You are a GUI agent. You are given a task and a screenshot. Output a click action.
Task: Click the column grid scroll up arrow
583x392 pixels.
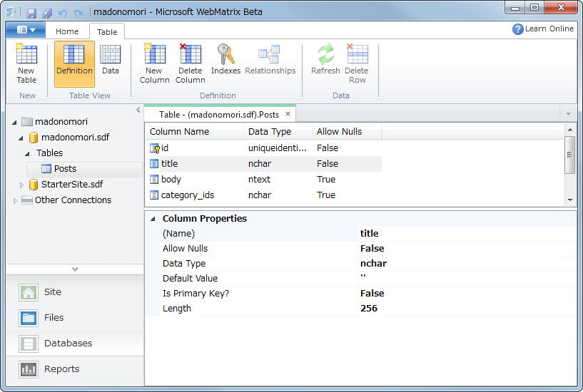click(x=570, y=130)
